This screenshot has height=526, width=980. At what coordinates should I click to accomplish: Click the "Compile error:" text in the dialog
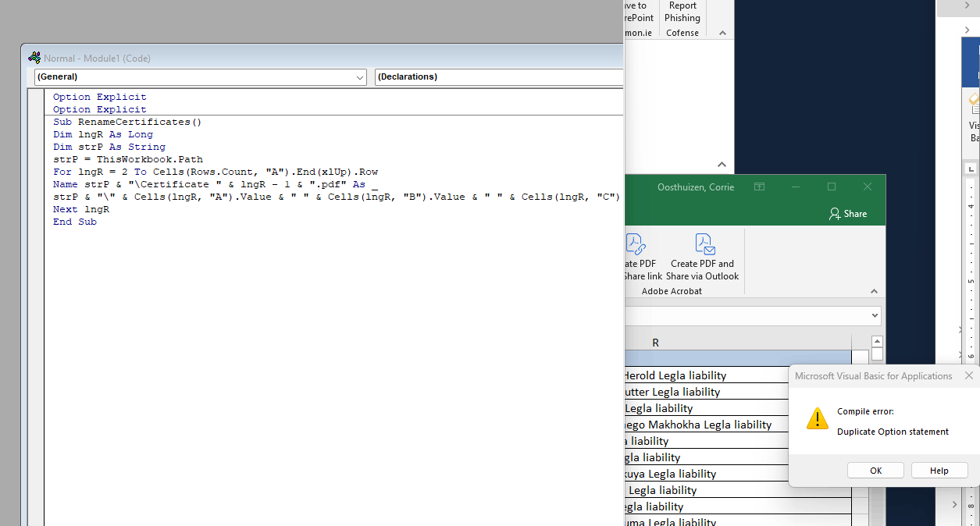click(865, 411)
